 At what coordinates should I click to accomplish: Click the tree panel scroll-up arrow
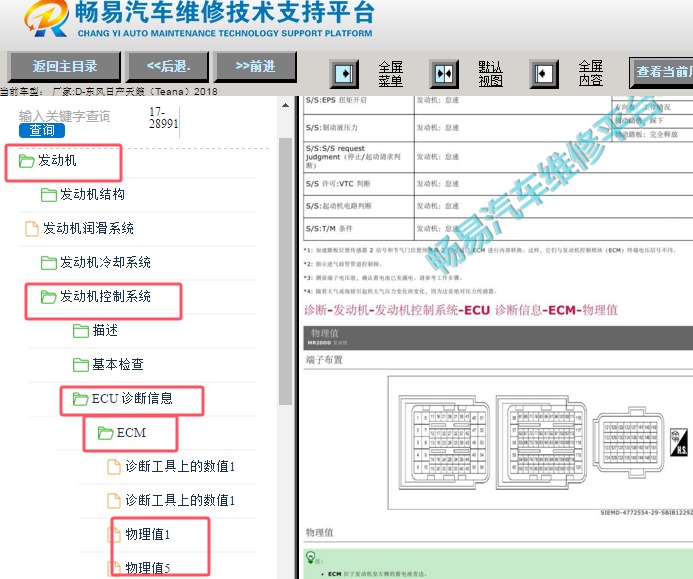point(286,105)
